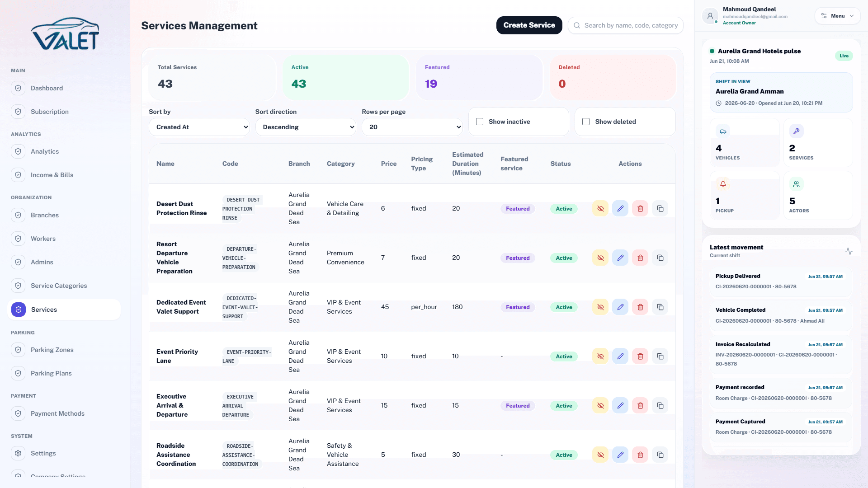This screenshot has width=868, height=488.
Task: Click the Name column header
Action: click(165, 164)
